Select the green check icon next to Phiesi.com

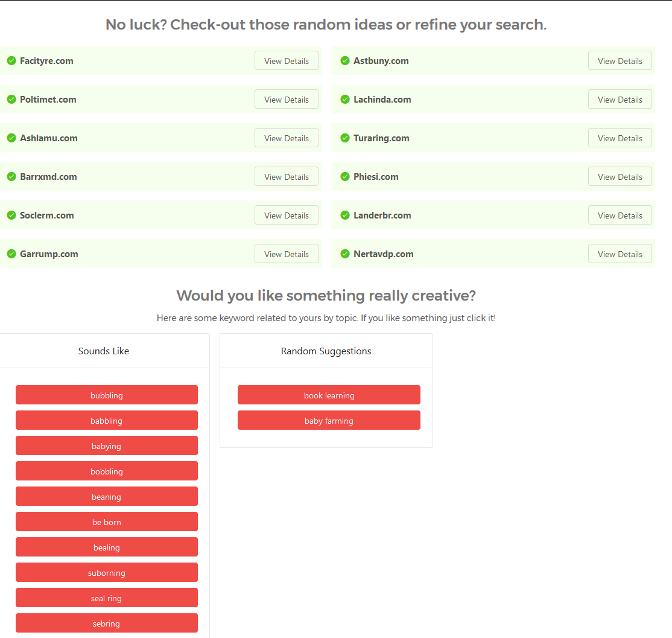[x=344, y=176]
